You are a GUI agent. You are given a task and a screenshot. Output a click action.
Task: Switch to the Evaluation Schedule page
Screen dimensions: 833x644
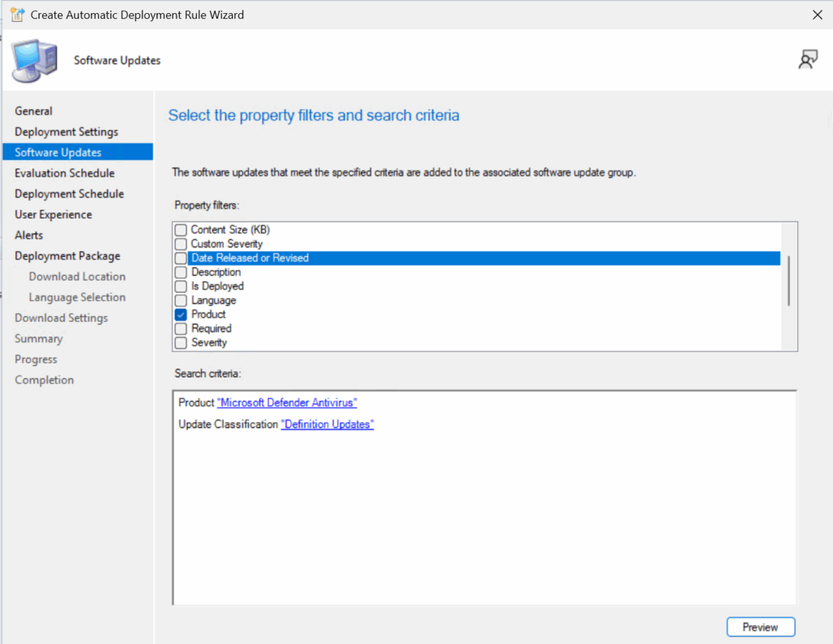click(x=64, y=173)
